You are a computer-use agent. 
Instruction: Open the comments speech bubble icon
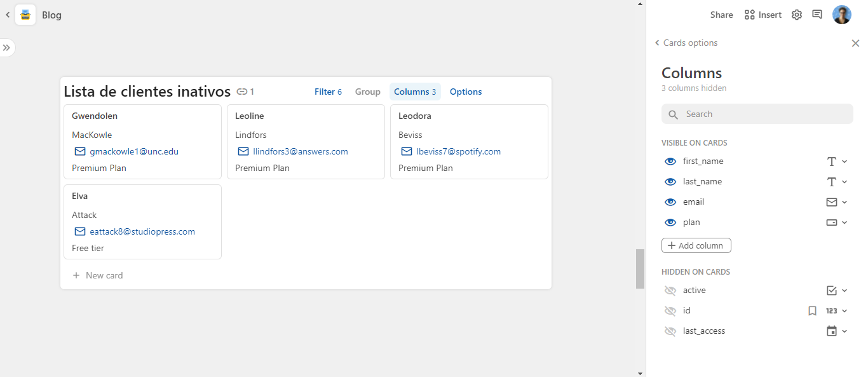817,15
